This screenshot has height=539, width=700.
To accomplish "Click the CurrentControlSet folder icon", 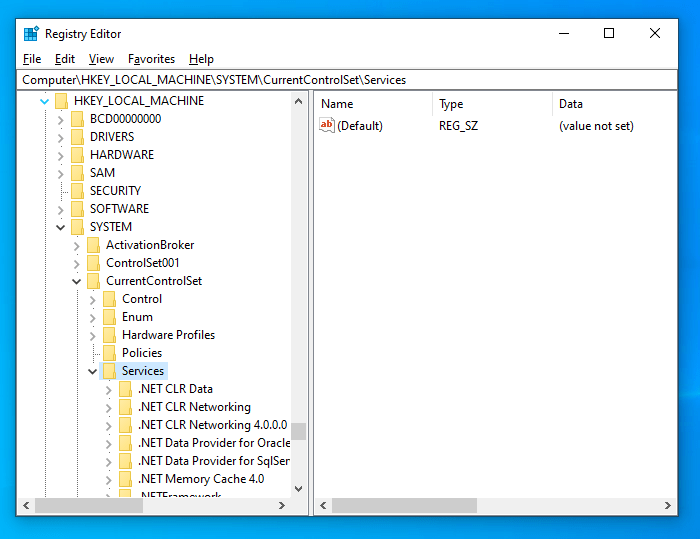I will tap(93, 281).
